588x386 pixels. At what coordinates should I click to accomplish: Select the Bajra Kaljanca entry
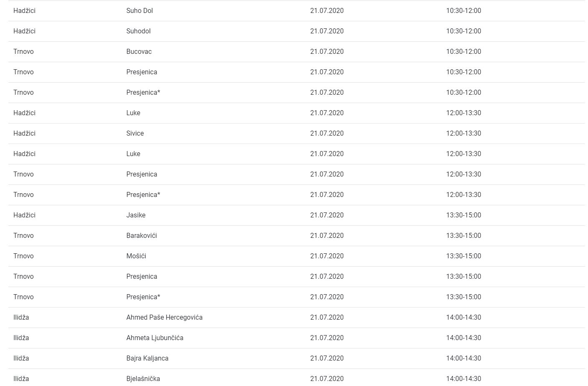[147, 358]
